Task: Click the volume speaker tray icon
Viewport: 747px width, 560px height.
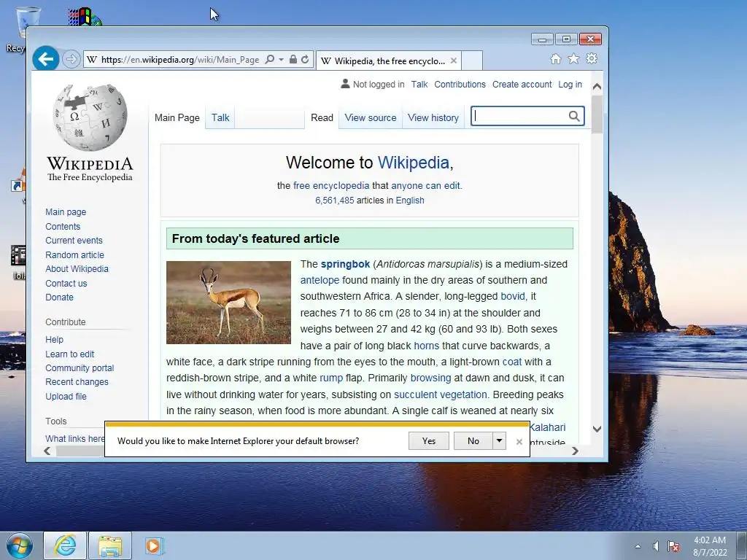Action: click(656, 546)
